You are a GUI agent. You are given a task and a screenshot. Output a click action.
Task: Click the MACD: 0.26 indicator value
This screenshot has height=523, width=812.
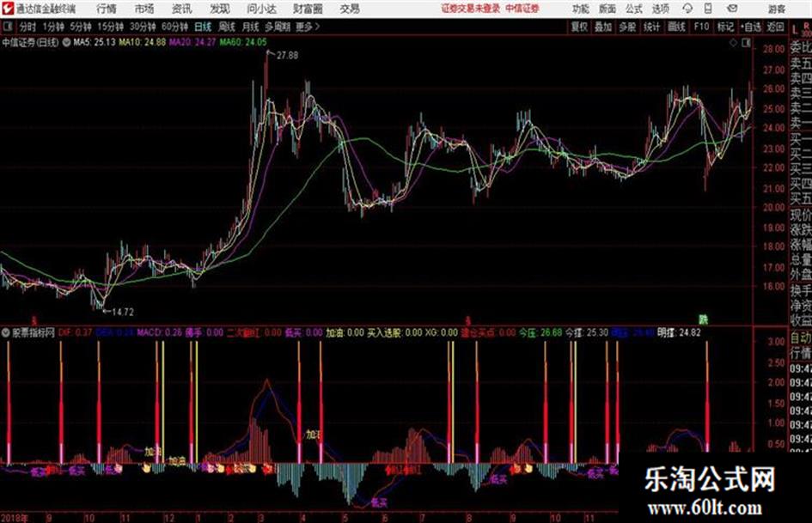pos(160,332)
